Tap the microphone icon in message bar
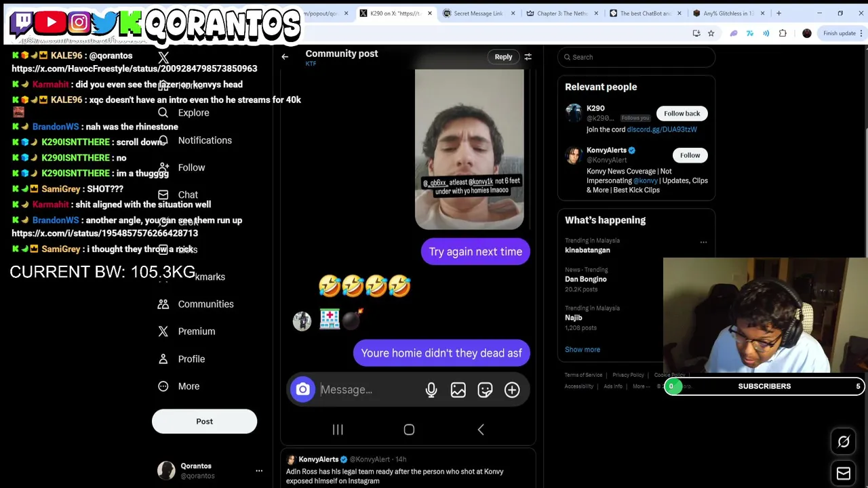 431,390
